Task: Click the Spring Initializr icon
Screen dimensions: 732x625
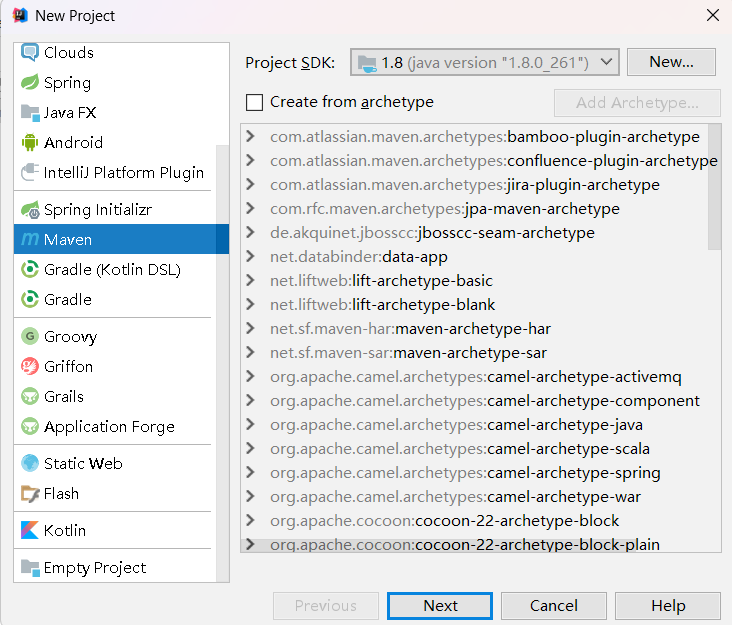Action: [30, 210]
